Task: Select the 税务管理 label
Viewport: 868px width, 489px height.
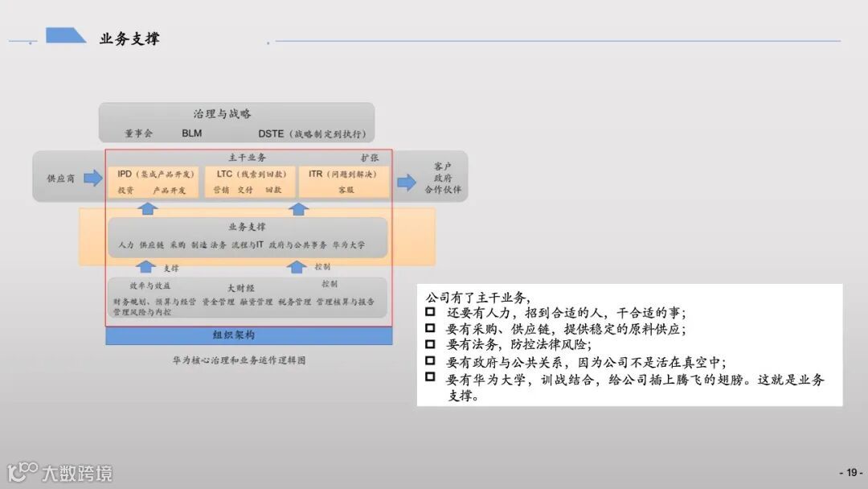Action: pos(294,302)
